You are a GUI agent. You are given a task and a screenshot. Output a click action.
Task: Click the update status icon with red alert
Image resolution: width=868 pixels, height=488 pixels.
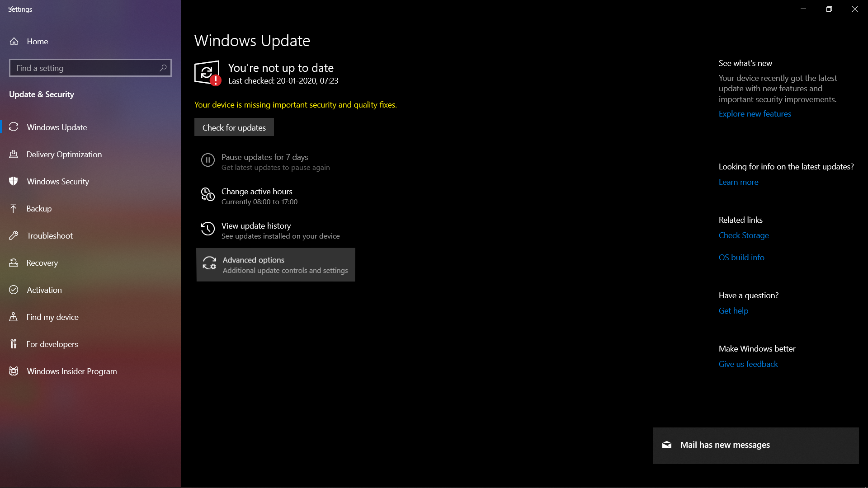[208, 73]
